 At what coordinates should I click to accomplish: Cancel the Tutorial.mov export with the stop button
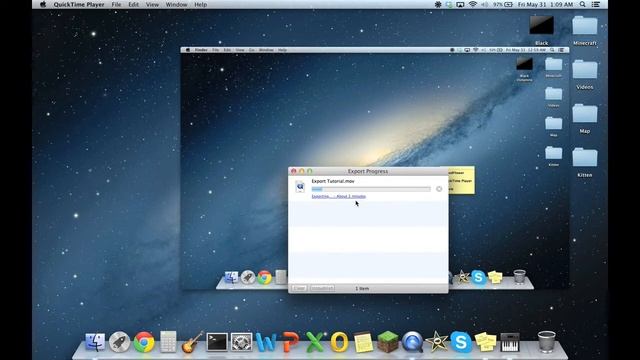coord(439,189)
